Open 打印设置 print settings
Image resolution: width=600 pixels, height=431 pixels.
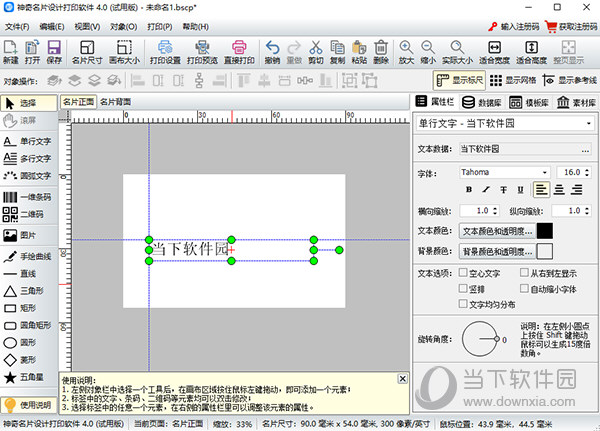(165, 52)
